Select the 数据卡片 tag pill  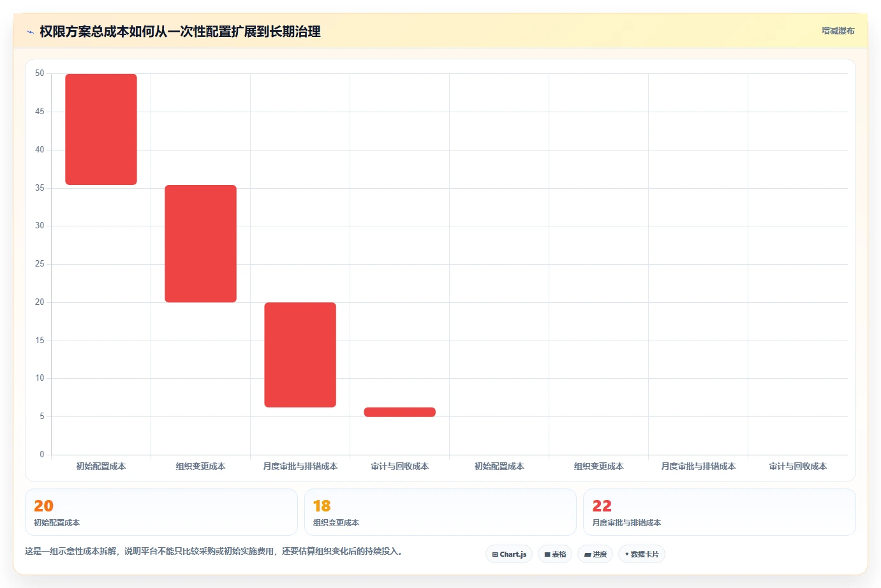click(642, 554)
